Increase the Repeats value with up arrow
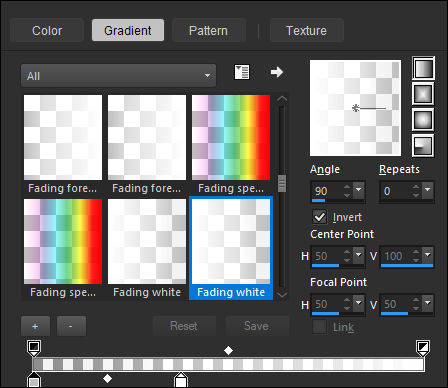The height and width of the screenshot is (388, 448). [416, 187]
